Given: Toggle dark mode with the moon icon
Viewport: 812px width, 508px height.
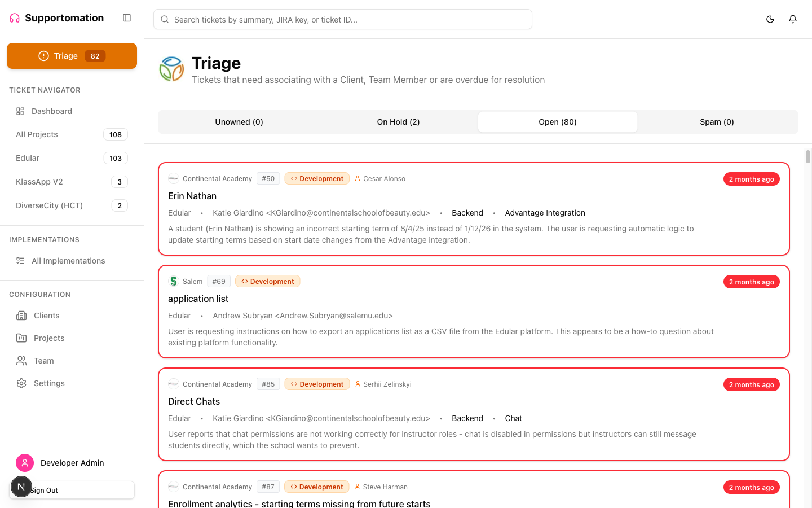Looking at the screenshot, I should [x=770, y=19].
